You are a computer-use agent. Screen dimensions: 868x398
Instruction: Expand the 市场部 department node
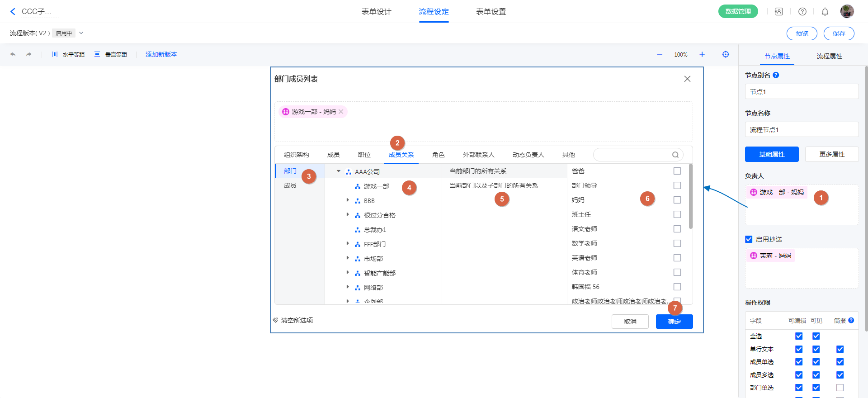tap(348, 258)
